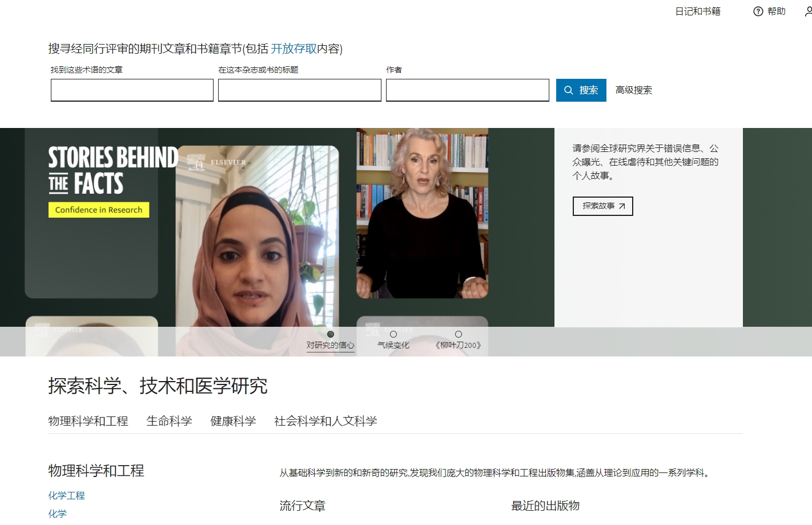Open the 化学 subject link
This screenshot has width=812, height=525.
point(58,514)
